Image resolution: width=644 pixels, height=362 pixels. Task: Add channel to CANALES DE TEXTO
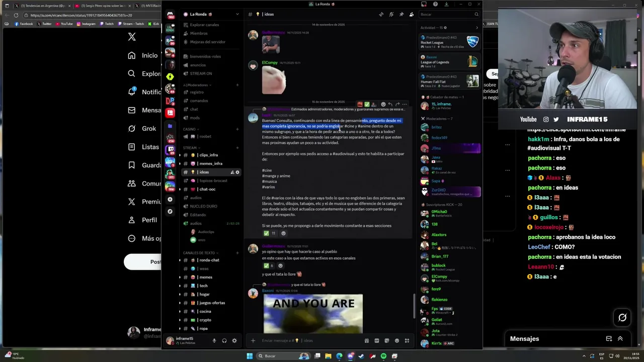(237, 253)
